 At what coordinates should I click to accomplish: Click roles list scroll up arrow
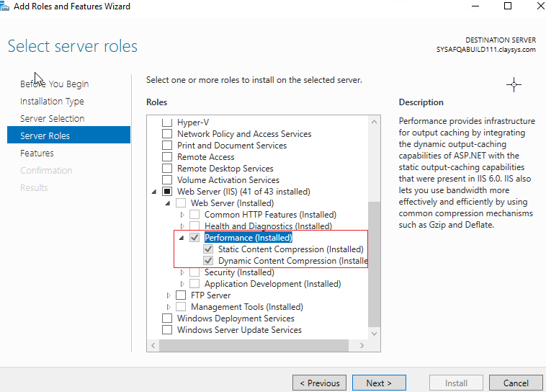(374, 122)
